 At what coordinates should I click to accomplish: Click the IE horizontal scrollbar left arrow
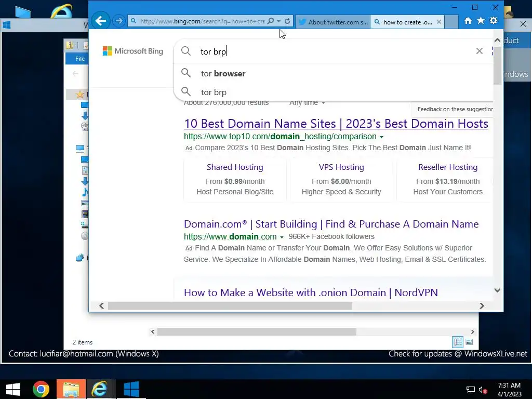(x=101, y=305)
